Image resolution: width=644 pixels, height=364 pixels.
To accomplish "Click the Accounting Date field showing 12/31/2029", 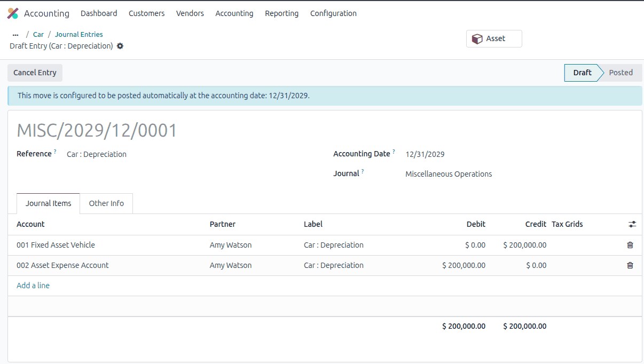I will coord(425,154).
